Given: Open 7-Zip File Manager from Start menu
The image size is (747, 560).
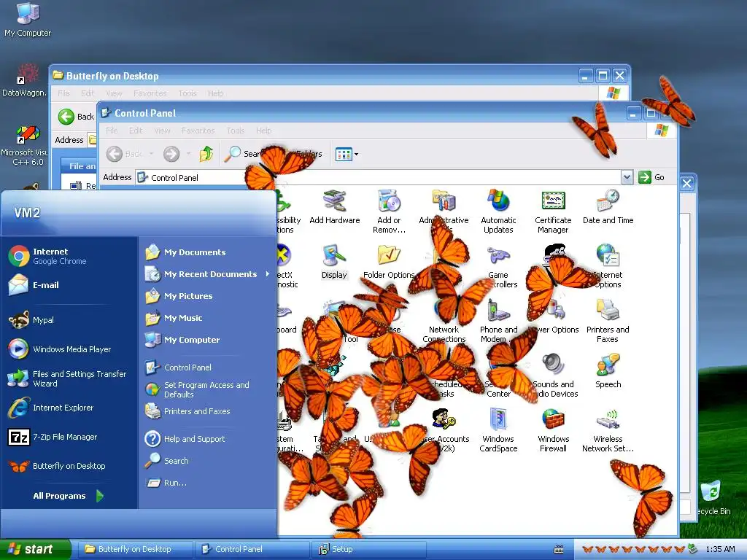Looking at the screenshot, I should [x=70, y=437].
